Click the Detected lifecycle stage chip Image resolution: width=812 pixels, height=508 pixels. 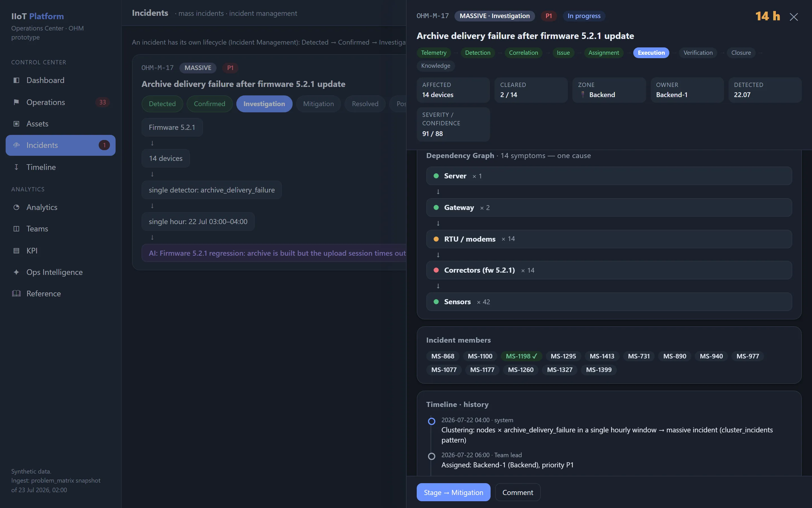162,104
